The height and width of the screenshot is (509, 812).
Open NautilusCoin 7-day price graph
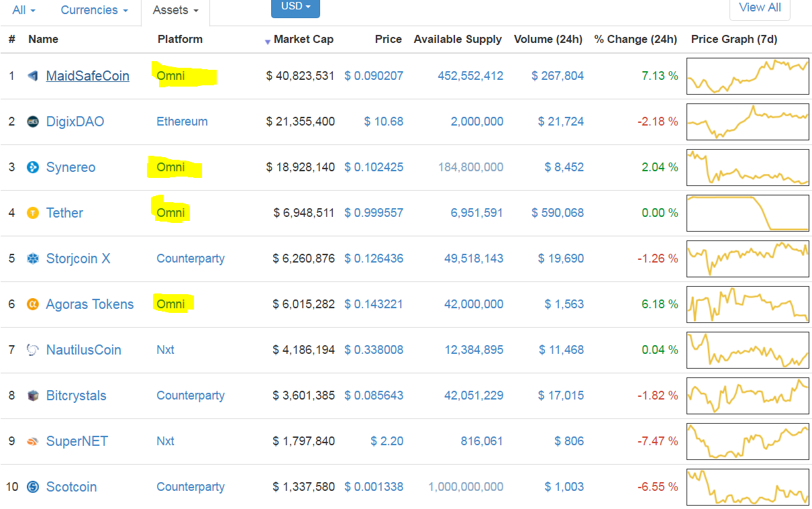click(x=748, y=350)
